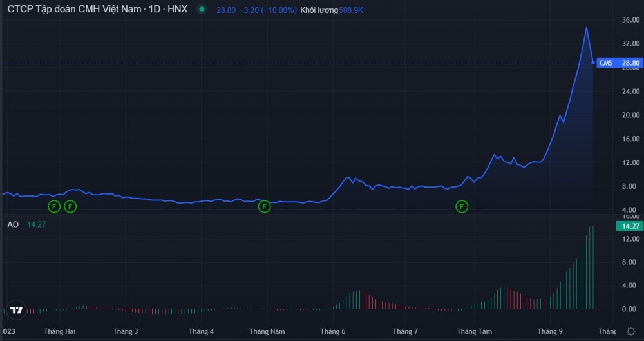Click the Tháng Hai time axis label

click(59, 331)
